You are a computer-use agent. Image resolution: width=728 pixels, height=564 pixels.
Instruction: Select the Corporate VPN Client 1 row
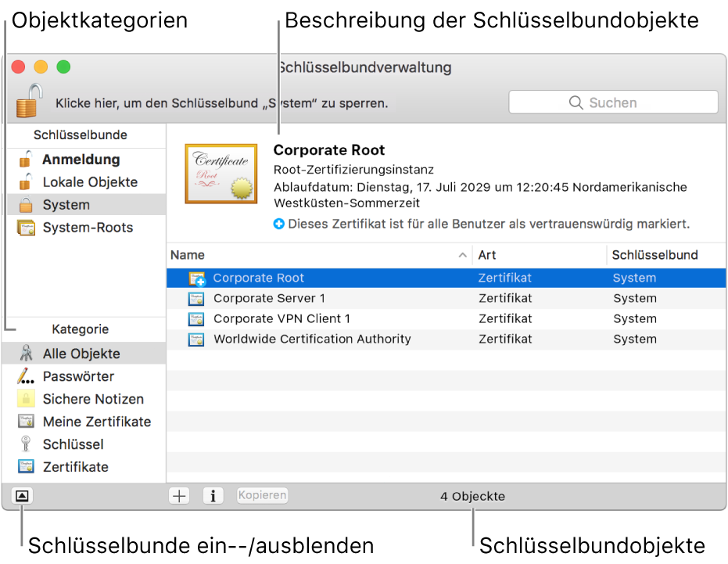tap(446, 318)
